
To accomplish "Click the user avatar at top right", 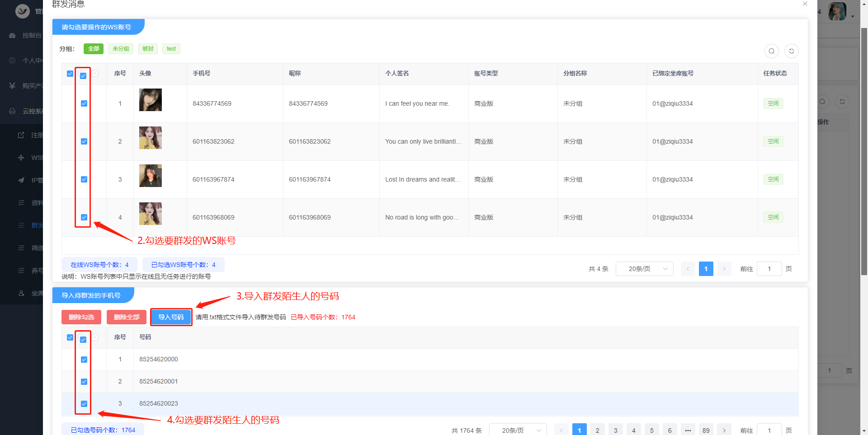I will (x=837, y=11).
